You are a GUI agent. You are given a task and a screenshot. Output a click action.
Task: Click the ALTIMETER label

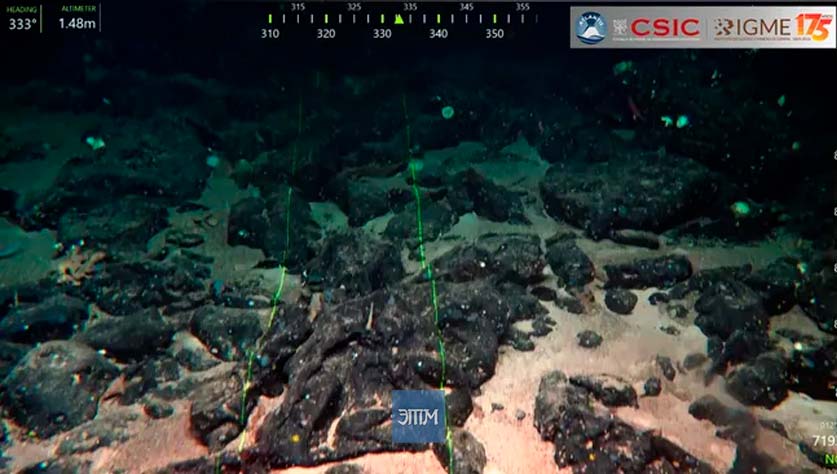(78, 9)
